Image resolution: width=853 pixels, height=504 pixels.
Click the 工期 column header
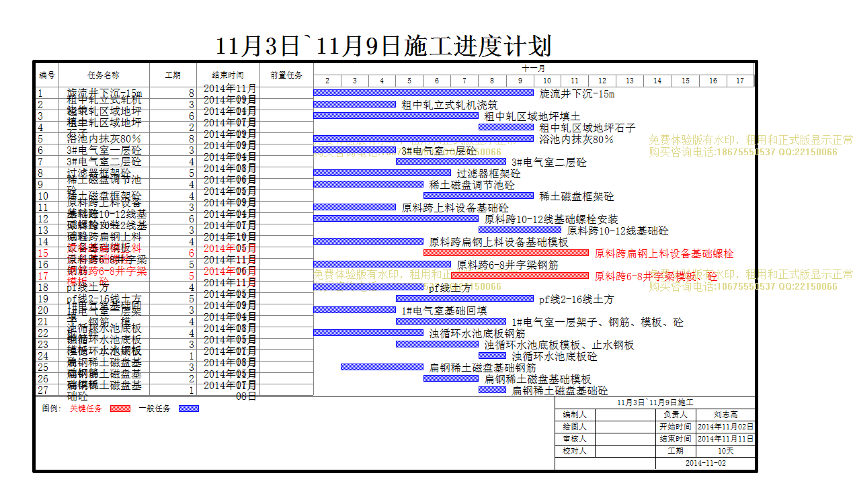tap(173, 75)
